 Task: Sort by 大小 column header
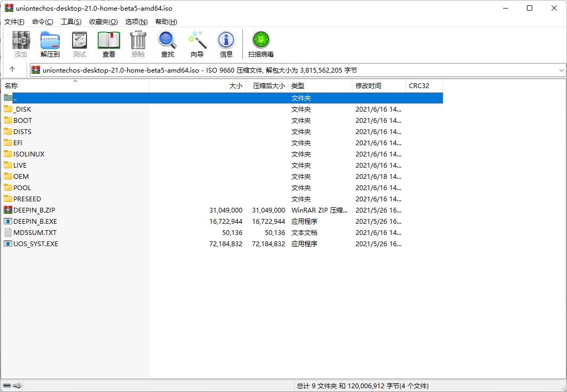pos(235,85)
